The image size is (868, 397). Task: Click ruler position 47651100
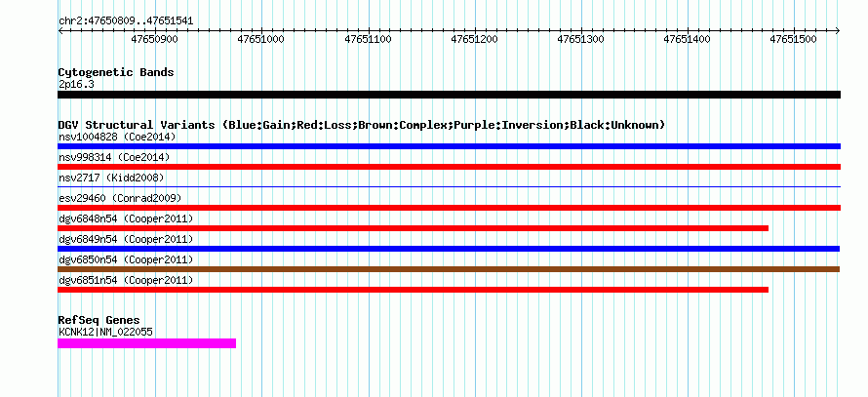368,39
